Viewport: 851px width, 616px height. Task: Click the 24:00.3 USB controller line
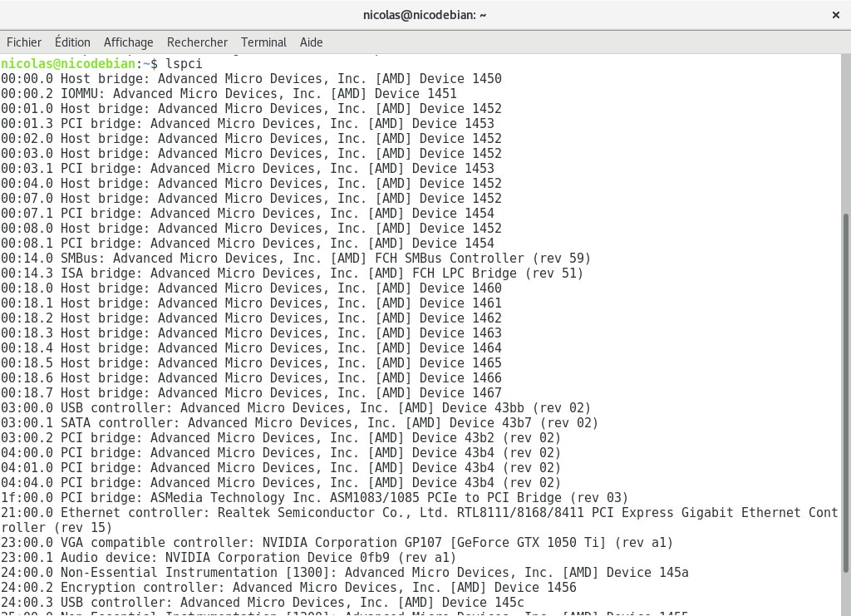pyautogui.click(x=263, y=603)
